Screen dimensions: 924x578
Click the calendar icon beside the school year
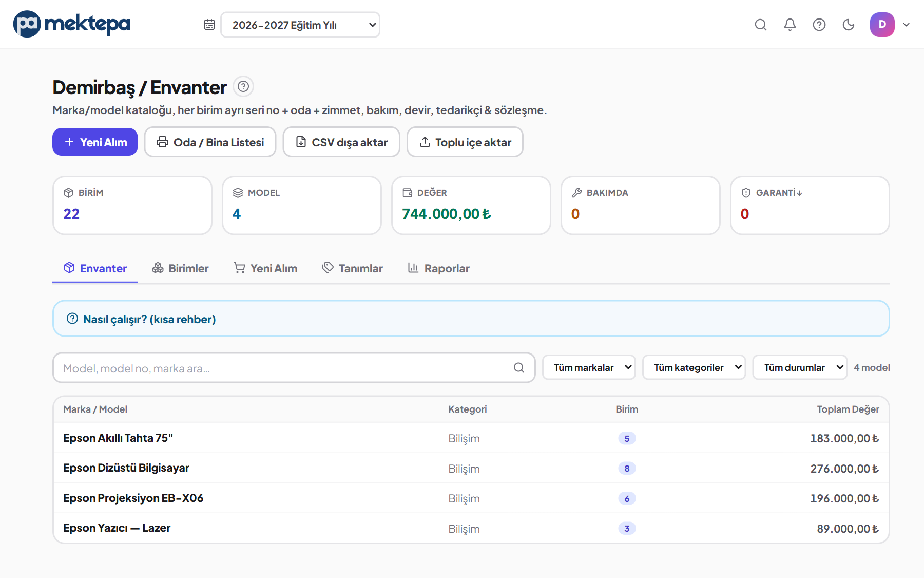(209, 25)
